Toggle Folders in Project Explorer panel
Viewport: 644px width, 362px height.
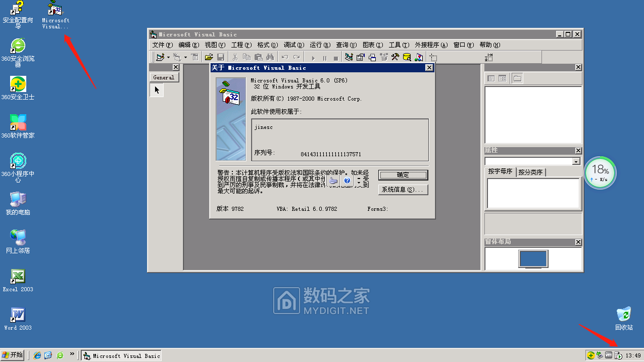517,78
